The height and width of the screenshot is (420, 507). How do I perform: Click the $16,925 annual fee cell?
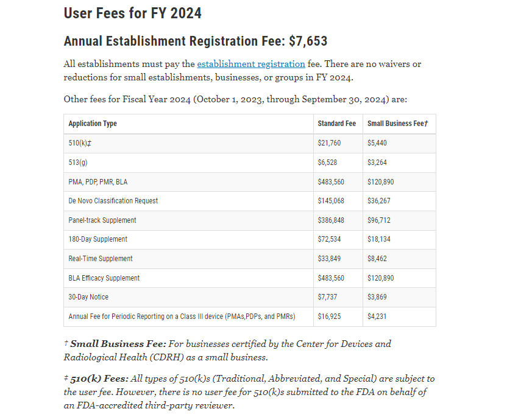click(x=329, y=317)
